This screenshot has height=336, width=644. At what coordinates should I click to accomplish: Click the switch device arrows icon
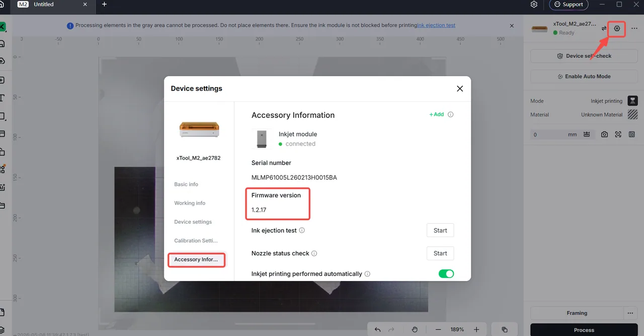(604, 29)
